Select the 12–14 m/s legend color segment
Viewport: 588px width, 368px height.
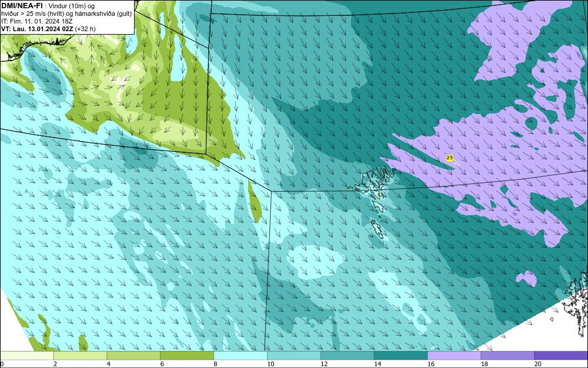pos(348,355)
